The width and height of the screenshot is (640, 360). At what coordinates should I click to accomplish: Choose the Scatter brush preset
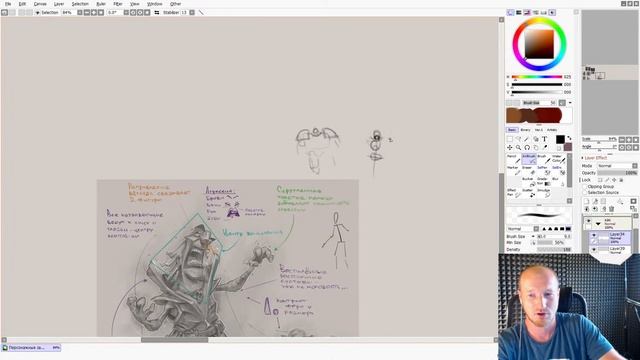pyautogui.click(x=529, y=193)
